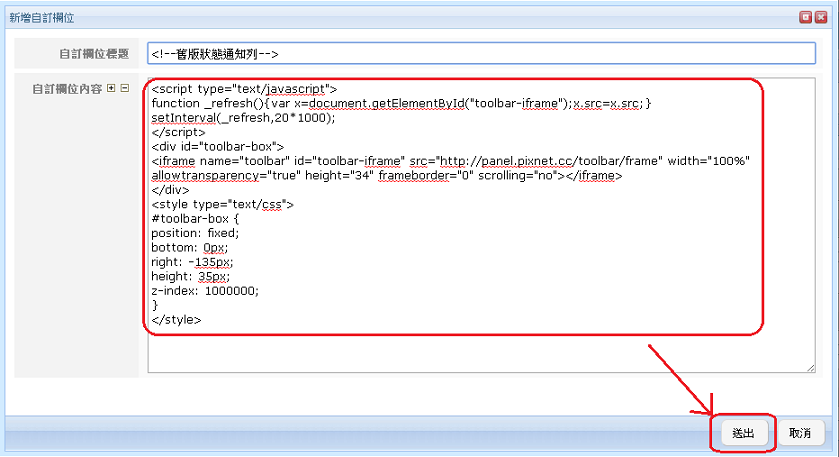Screen dimensions: 839x457
Task: Click the line 'setInterval(_refresh,20*1000);'
Action: pyautogui.click(x=243, y=118)
